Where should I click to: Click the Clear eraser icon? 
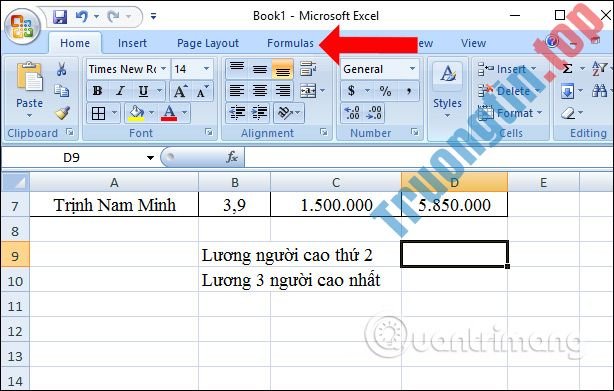[567, 114]
